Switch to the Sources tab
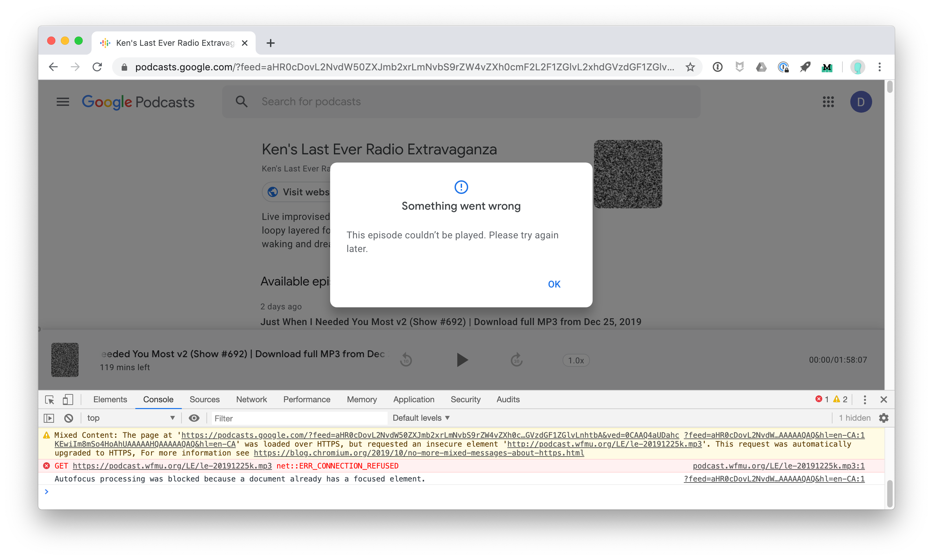The width and height of the screenshot is (933, 560). 204,399
